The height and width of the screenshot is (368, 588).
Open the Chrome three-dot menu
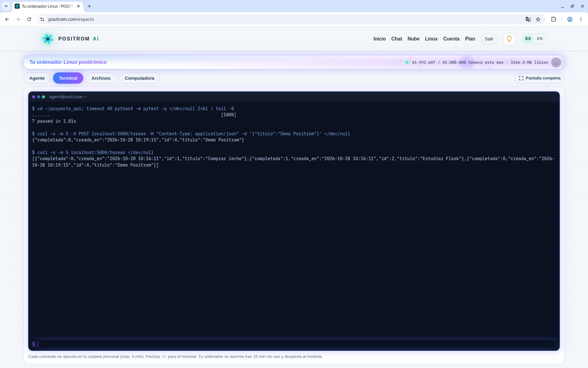tap(581, 19)
